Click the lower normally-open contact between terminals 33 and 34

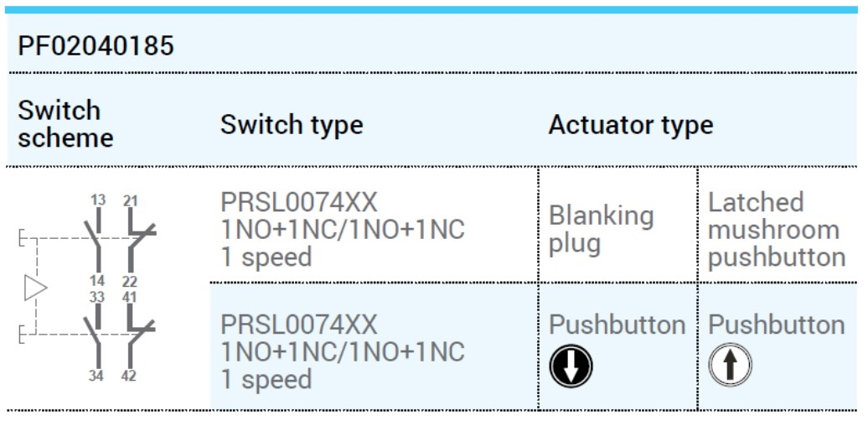[95, 336]
